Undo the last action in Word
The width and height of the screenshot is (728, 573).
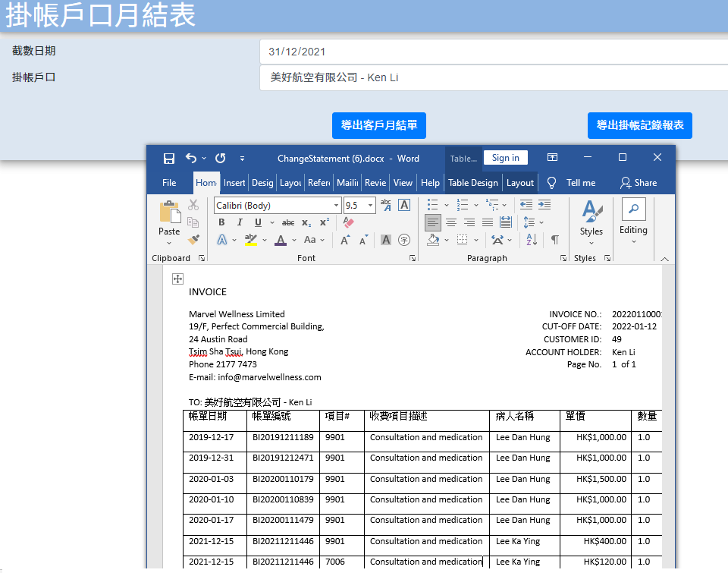pyautogui.click(x=191, y=159)
